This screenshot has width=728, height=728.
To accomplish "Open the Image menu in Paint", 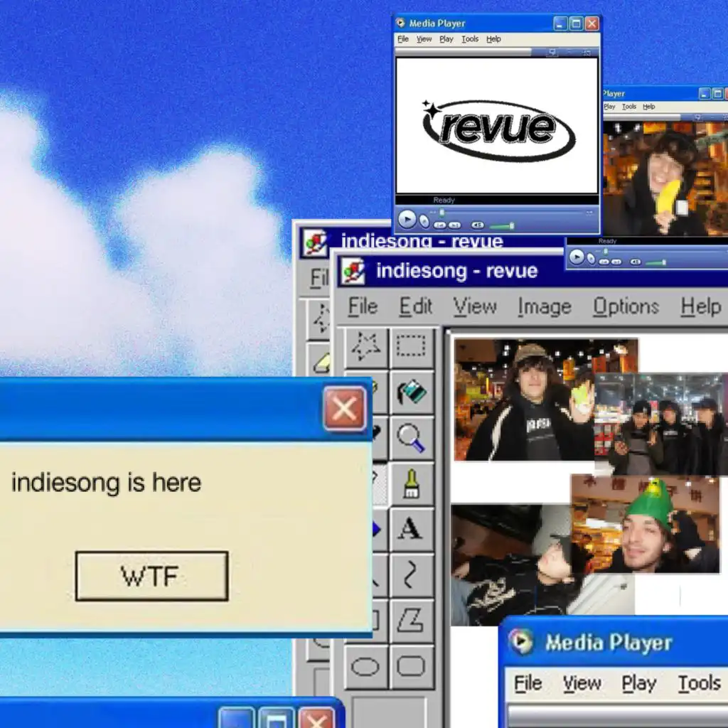I will (544, 306).
